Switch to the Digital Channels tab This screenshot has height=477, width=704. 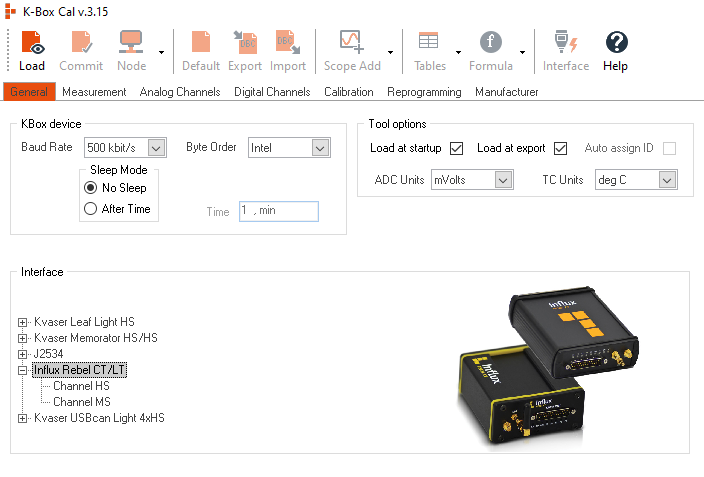pos(272,92)
